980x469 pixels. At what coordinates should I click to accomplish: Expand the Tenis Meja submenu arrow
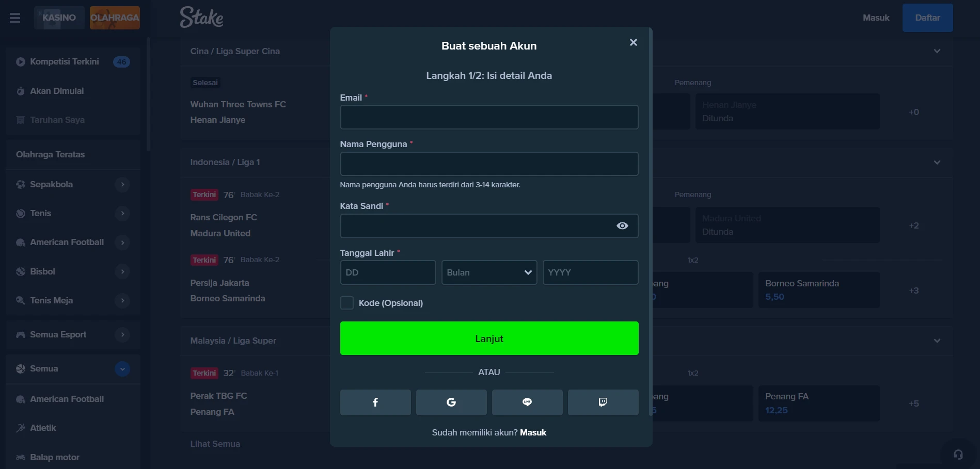122,300
